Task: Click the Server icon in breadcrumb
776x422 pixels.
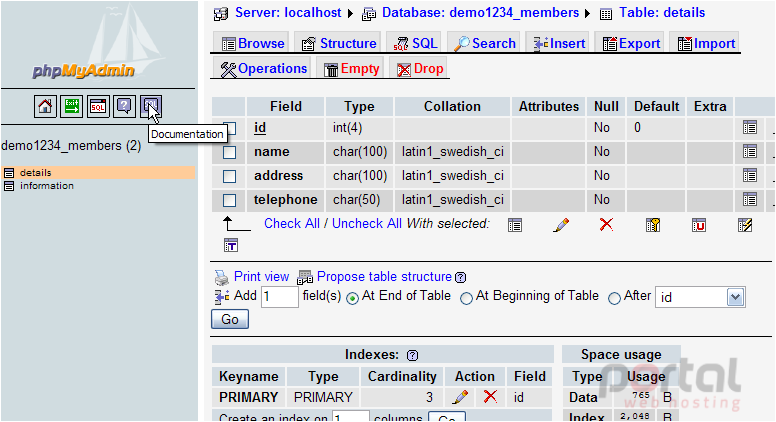Action: pyautogui.click(x=221, y=14)
